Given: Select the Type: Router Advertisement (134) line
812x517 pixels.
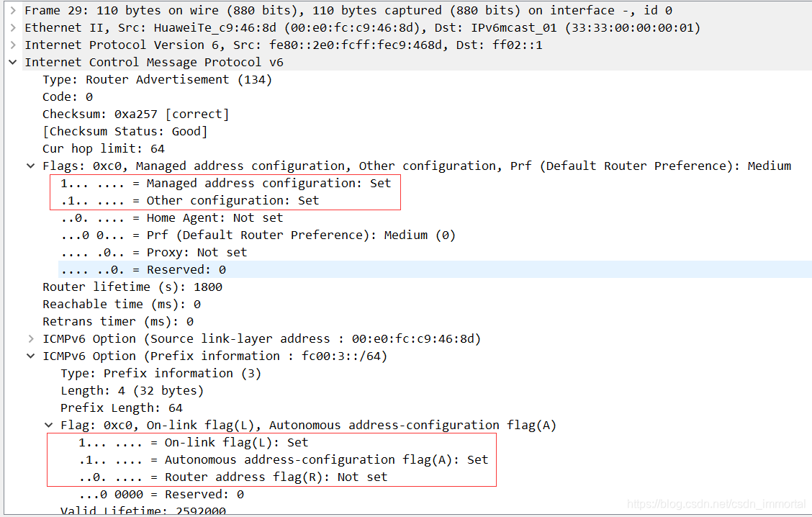Looking at the screenshot, I should 157,80.
